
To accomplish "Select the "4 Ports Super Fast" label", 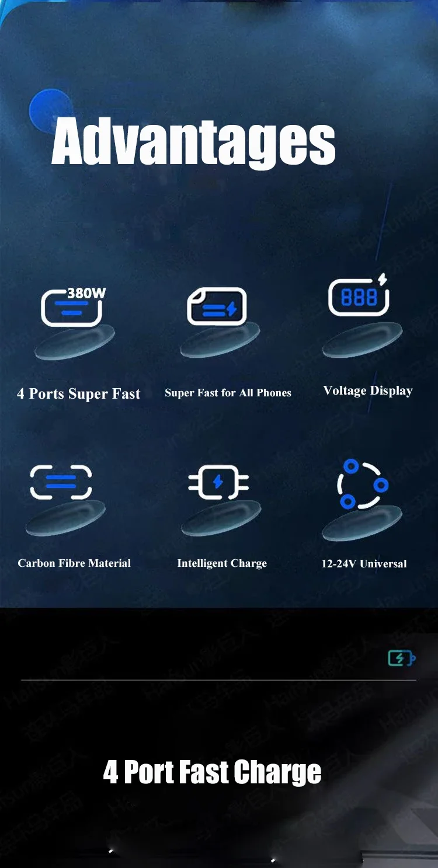I will (x=79, y=394).
